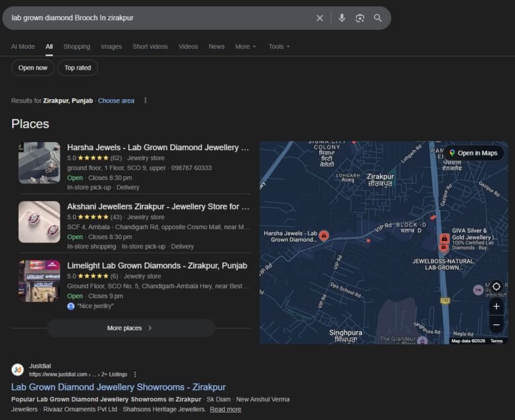Open the News tab
Viewport: 515px width, 420px height.
pyautogui.click(x=217, y=47)
